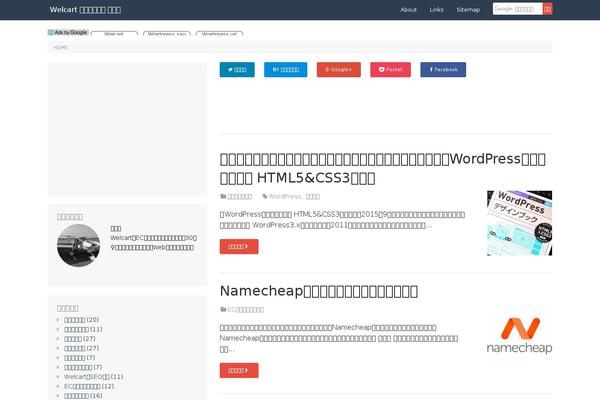Click the circular profile avatar photo
Screen dimensions: 600x400
click(78, 245)
